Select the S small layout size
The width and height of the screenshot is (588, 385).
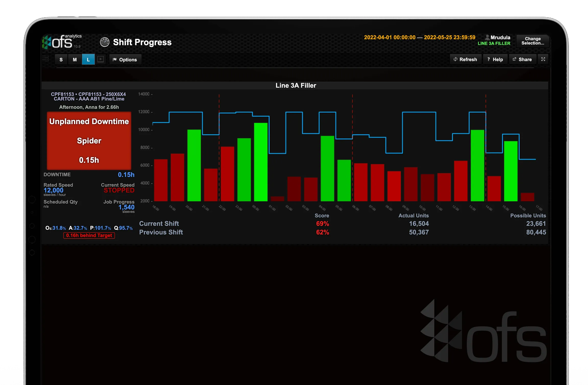61,59
